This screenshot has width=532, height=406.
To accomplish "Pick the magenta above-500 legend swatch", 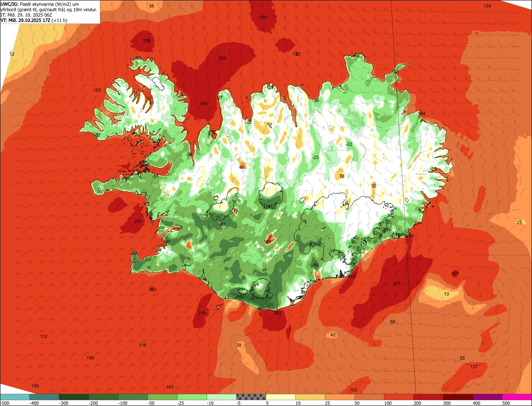I will [x=517, y=397].
